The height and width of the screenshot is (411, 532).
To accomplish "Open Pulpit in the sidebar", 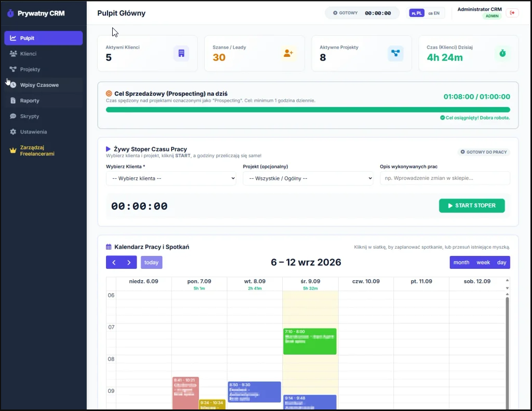I will click(x=43, y=38).
